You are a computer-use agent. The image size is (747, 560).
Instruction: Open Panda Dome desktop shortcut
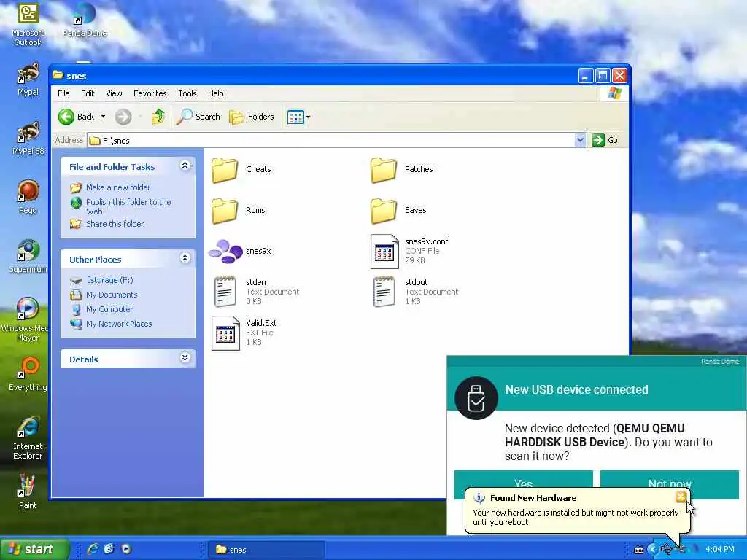click(x=85, y=21)
